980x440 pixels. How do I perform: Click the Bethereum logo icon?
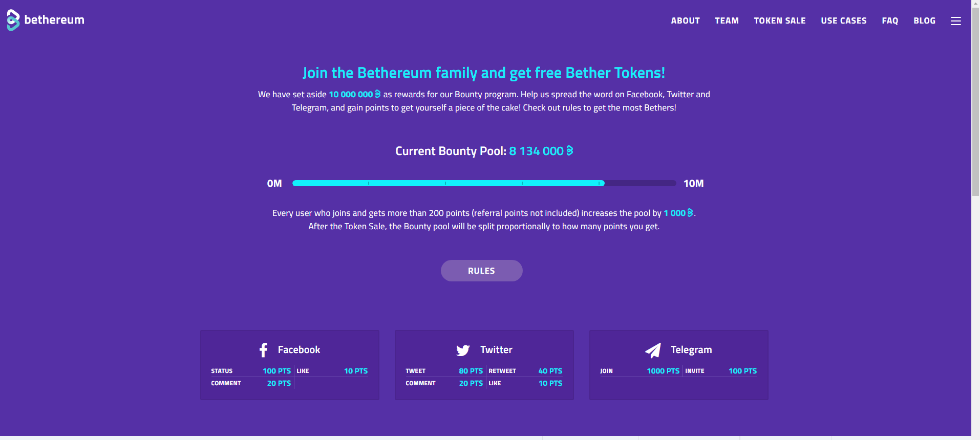[x=13, y=20]
